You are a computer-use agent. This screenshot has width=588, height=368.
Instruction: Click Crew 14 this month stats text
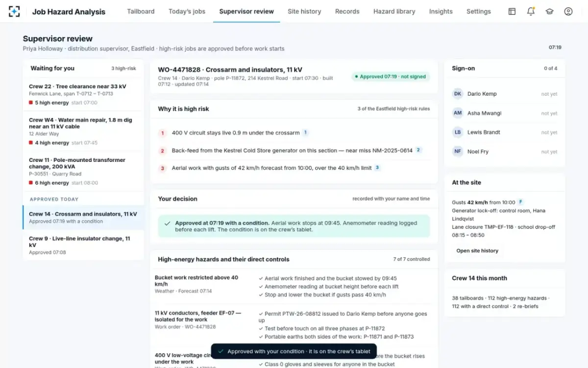click(500, 302)
